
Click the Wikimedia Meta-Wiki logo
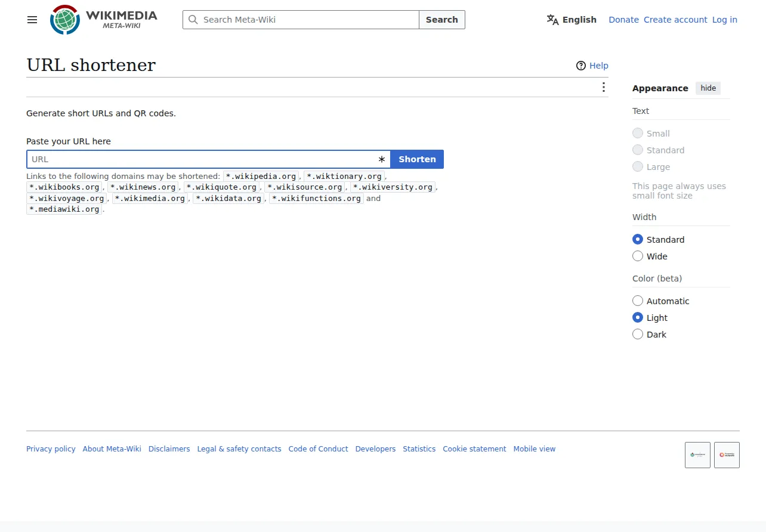click(x=104, y=20)
